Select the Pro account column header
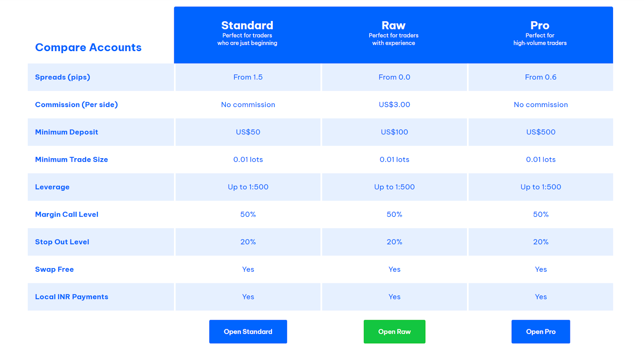The width and height of the screenshot is (644, 349). [x=540, y=35]
